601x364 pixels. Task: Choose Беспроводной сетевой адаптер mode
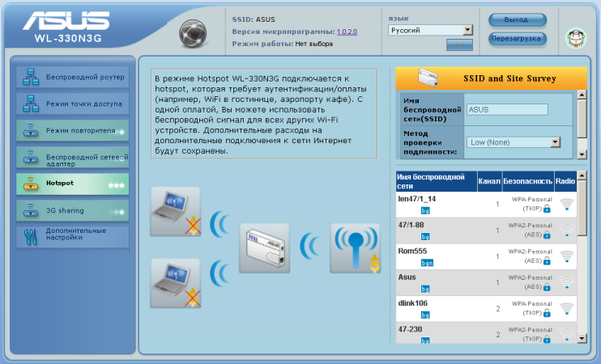(72, 157)
